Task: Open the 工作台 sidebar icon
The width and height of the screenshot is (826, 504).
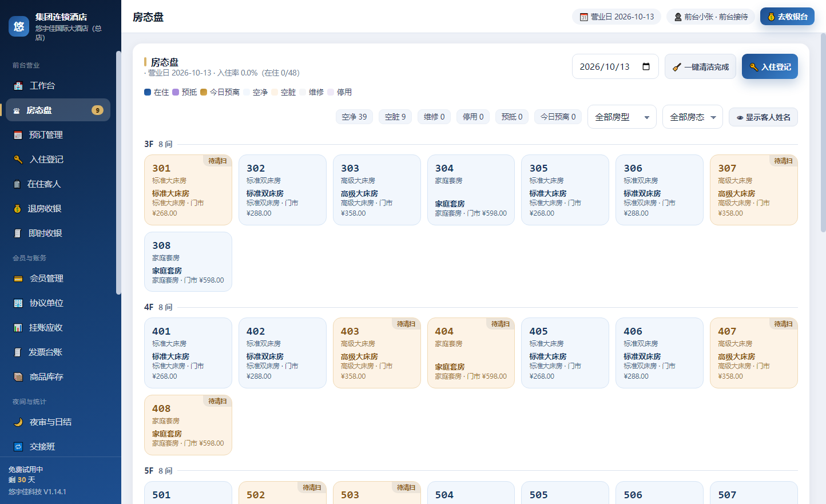Action: pos(18,86)
